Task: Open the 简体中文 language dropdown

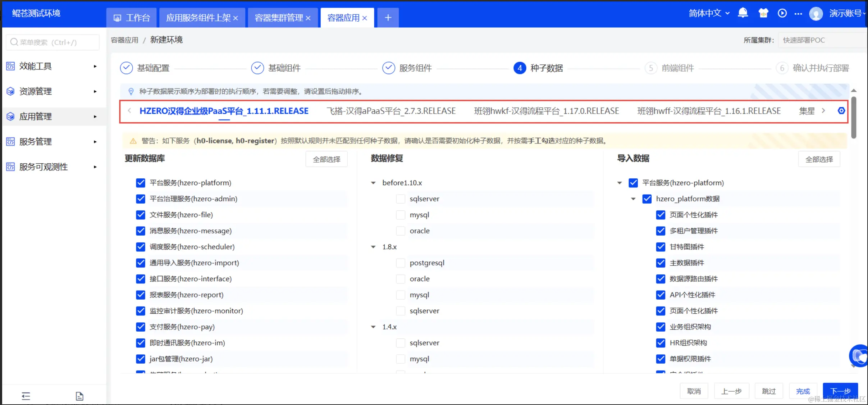Action: (709, 13)
